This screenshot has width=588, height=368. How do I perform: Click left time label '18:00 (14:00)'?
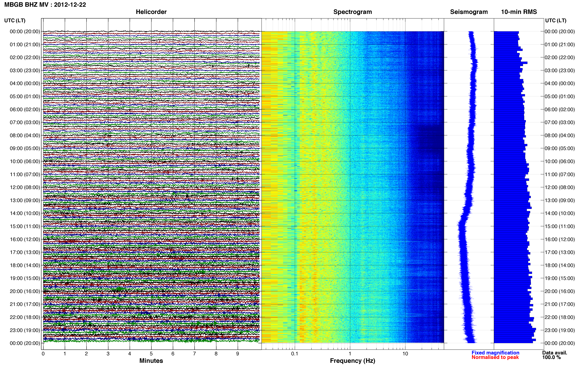point(25,265)
